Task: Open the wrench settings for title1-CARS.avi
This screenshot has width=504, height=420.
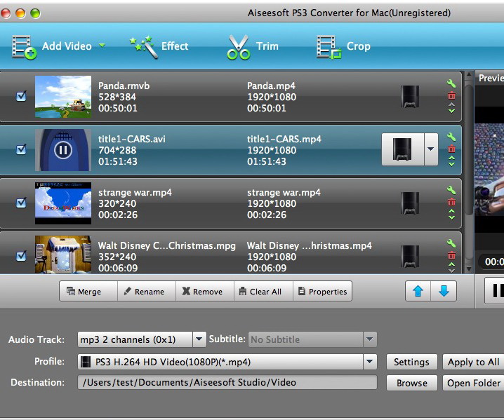Action: click(451, 137)
